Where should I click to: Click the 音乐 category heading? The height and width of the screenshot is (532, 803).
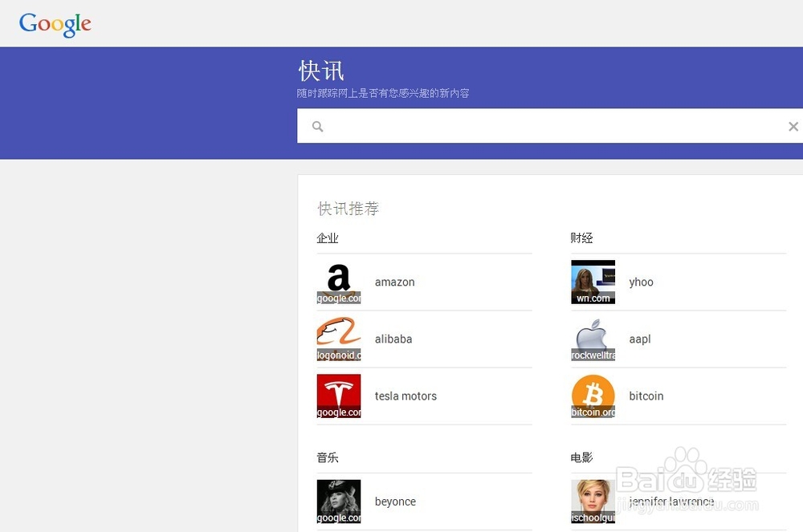328,457
